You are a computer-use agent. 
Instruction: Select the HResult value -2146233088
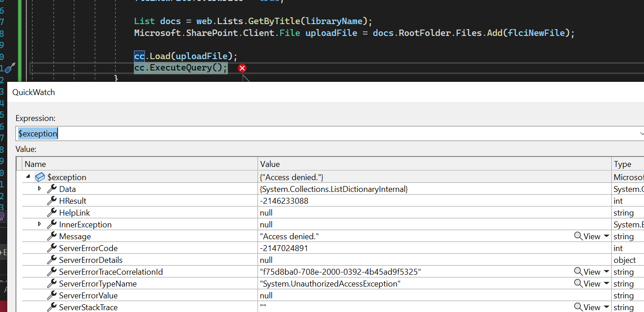[x=284, y=201]
